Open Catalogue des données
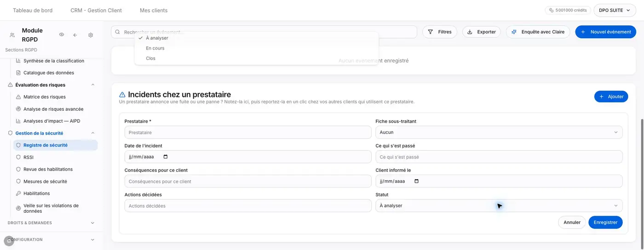 click(49, 73)
